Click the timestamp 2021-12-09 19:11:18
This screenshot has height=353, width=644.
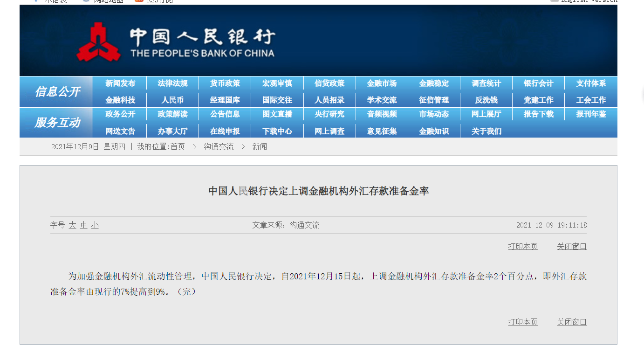tap(551, 225)
